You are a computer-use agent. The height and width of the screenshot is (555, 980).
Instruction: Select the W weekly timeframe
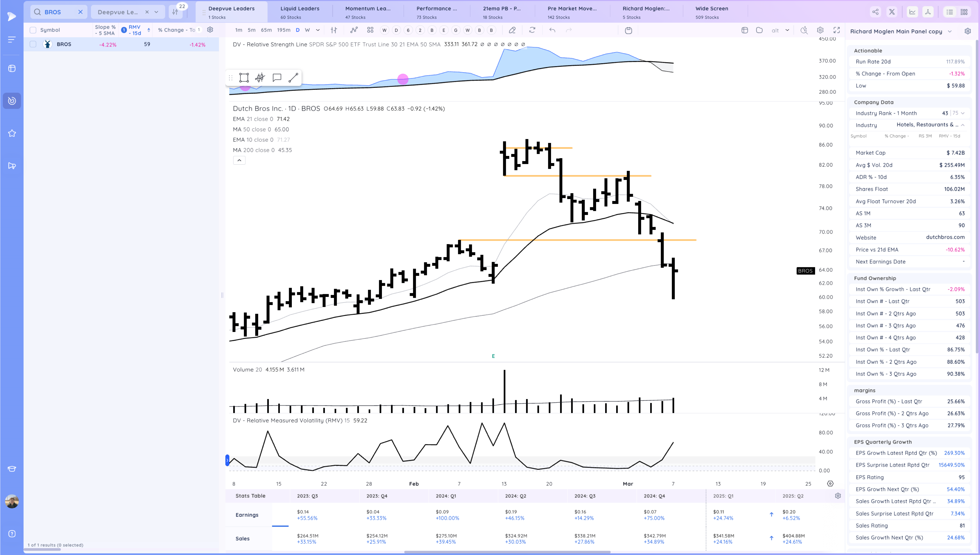coord(307,30)
